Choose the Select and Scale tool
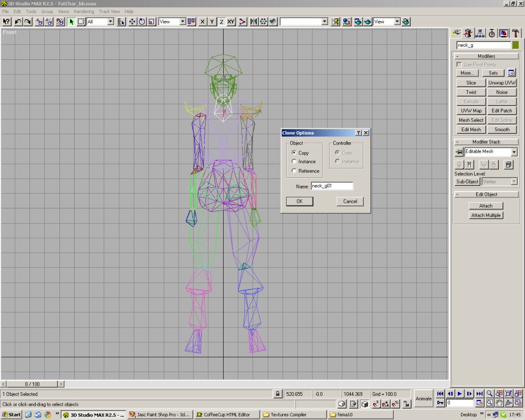The width and height of the screenshot is (525, 420). [x=152, y=22]
